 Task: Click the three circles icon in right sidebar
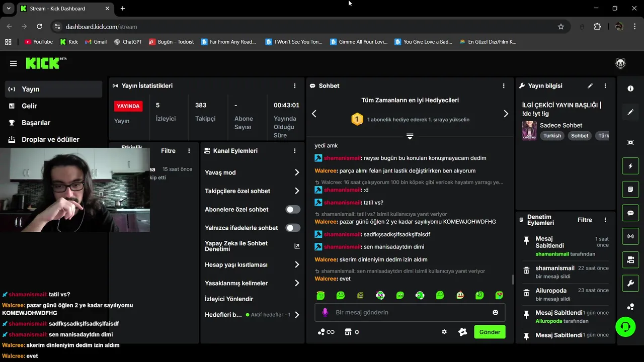[630, 307]
